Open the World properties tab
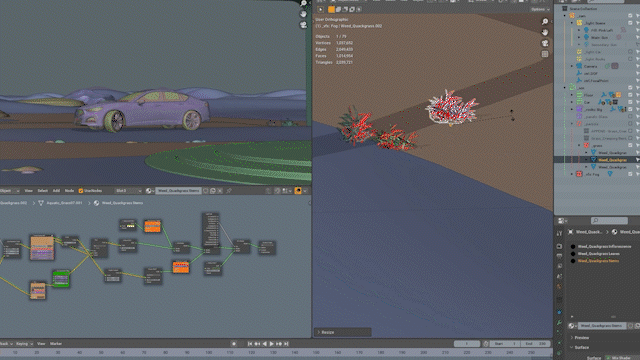This screenshot has width=640, height=360. 559,287
